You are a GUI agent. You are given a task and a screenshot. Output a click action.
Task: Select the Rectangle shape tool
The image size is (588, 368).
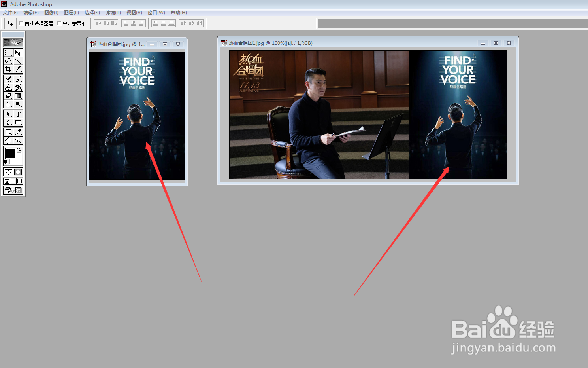pyautogui.click(x=18, y=122)
